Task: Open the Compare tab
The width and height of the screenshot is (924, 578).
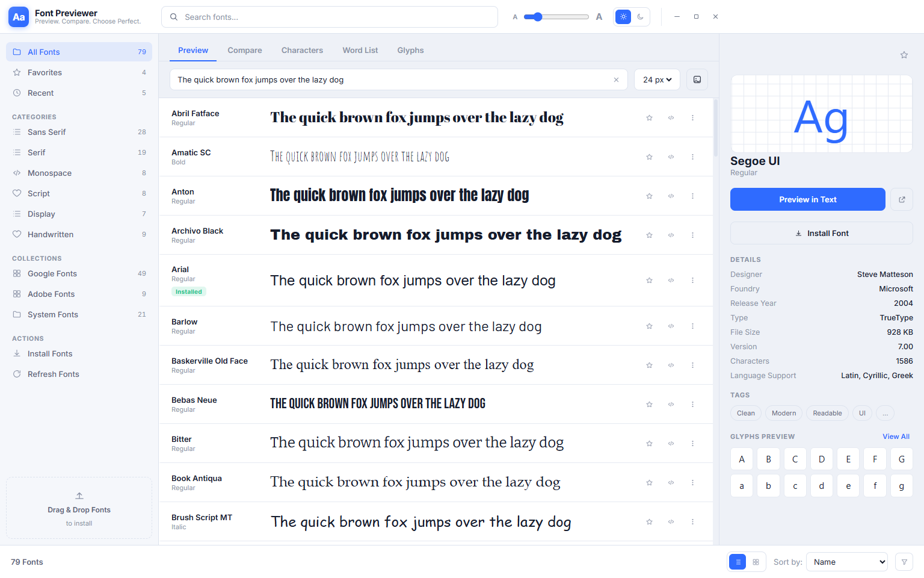Action: click(x=245, y=51)
